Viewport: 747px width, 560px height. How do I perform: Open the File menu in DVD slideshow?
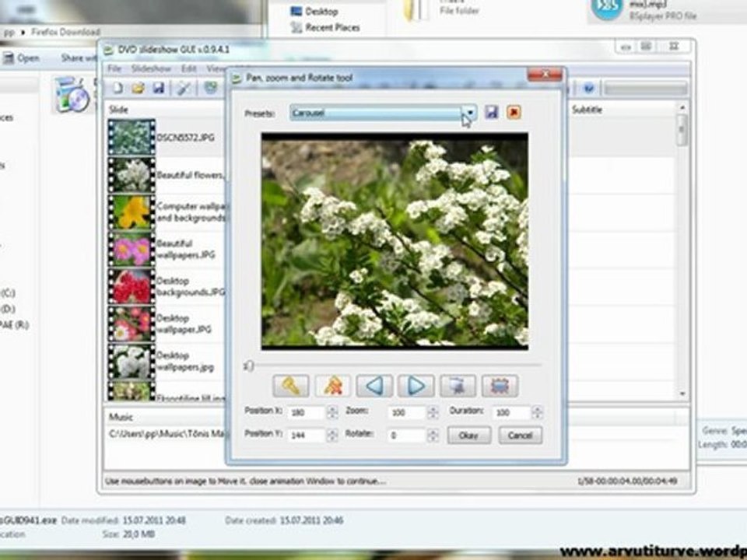pos(114,68)
